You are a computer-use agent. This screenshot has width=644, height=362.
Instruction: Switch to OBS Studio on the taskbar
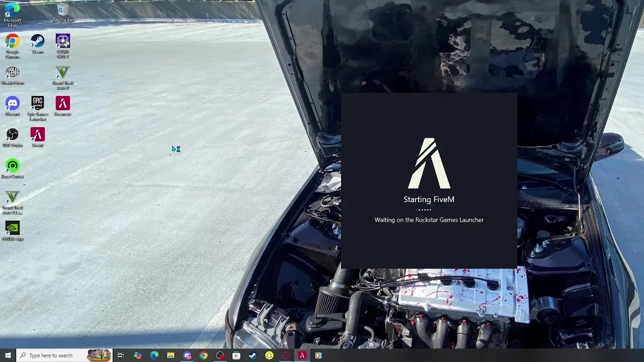click(220, 355)
